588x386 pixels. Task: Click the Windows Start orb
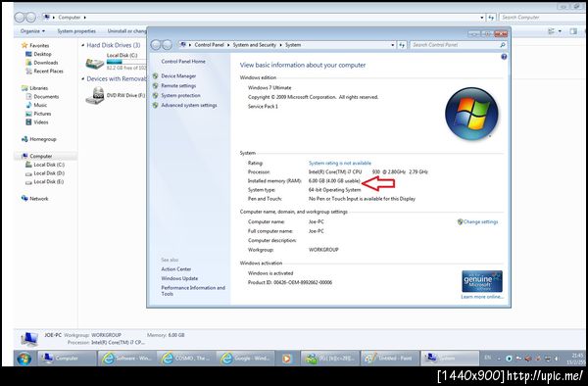point(24,359)
